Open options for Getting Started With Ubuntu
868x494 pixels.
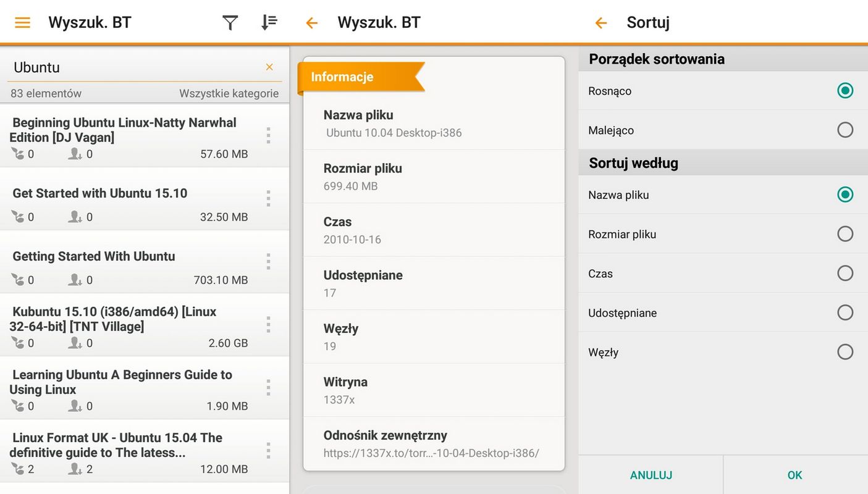(268, 261)
